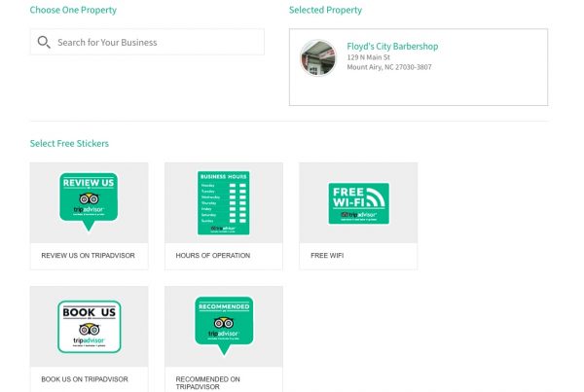Click the 129 N Main St address
Viewport: 584px width, 392px height.
click(x=368, y=57)
